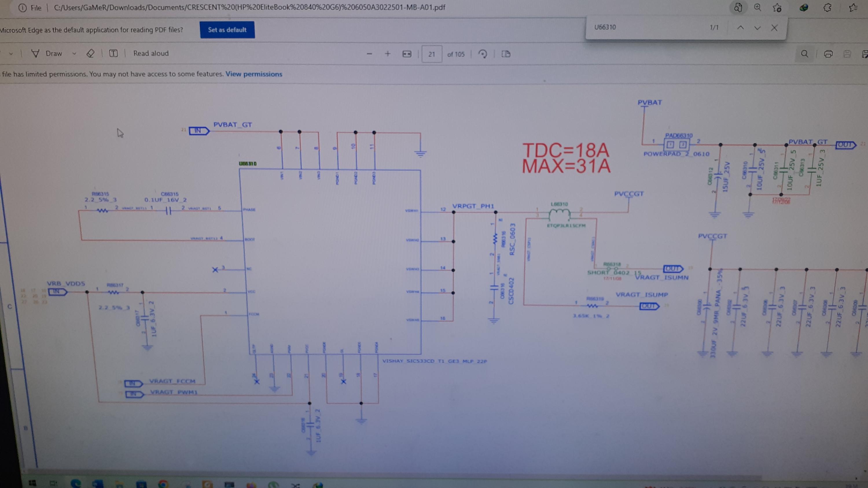Select the Erase tool in PDF toolbar
This screenshot has height=488, width=868.
[x=90, y=53]
